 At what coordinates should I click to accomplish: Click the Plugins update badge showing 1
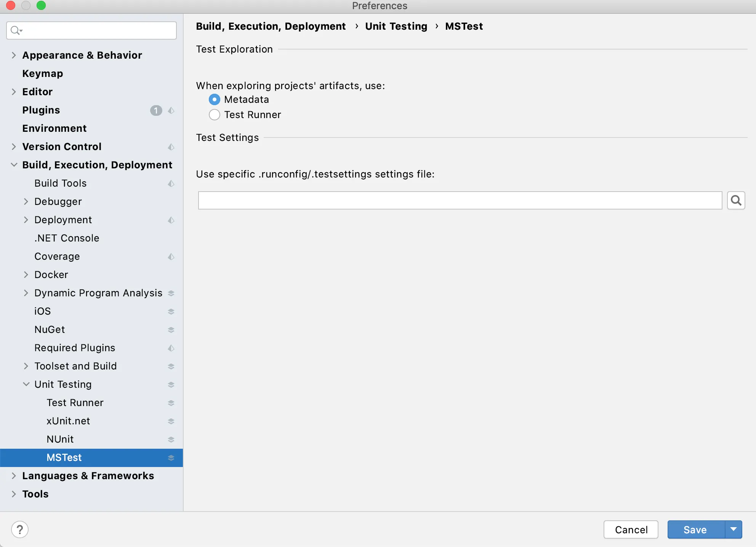coord(156,110)
